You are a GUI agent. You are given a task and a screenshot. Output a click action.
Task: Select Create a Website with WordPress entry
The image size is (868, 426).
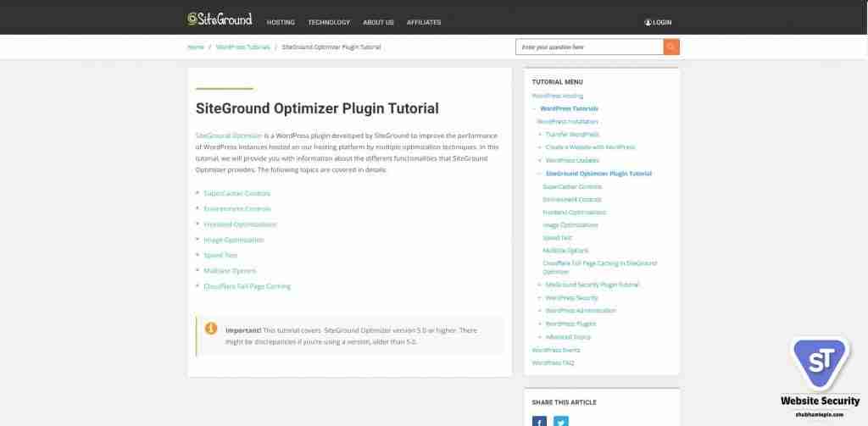pyautogui.click(x=590, y=147)
